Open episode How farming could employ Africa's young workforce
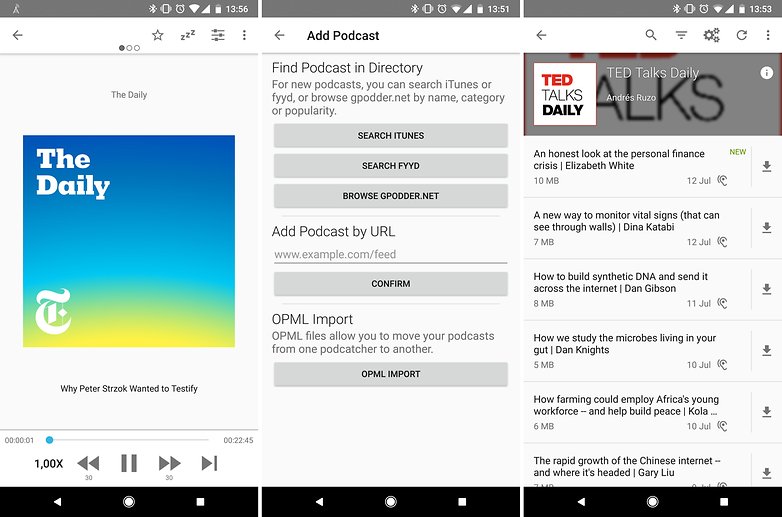The height and width of the screenshot is (517, 782). (x=637, y=412)
